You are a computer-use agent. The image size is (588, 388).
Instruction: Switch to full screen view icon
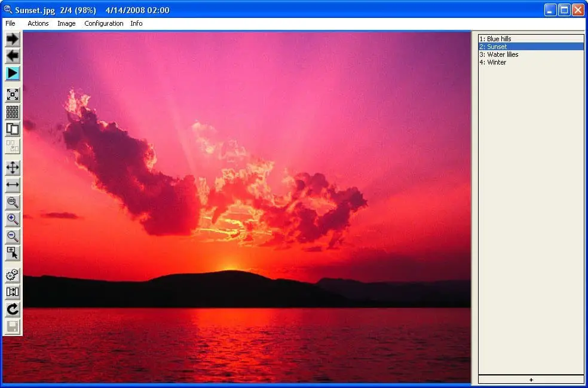(x=13, y=95)
